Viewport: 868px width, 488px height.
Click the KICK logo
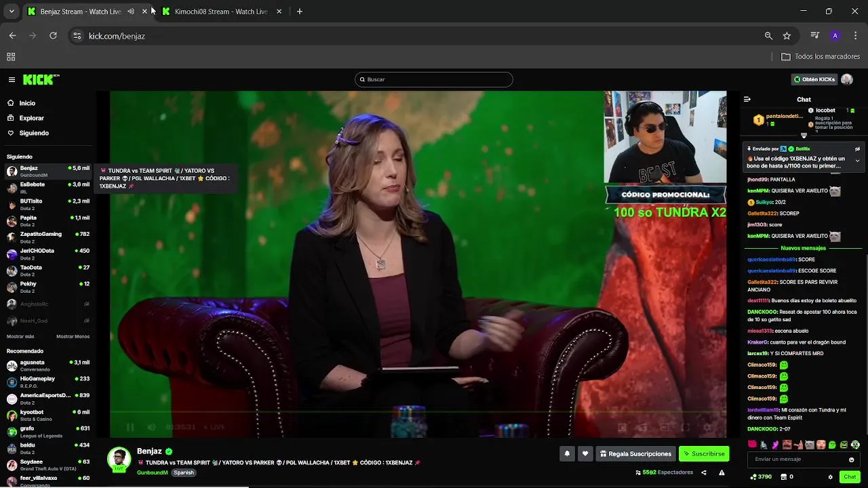pyautogui.click(x=41, y=79)
